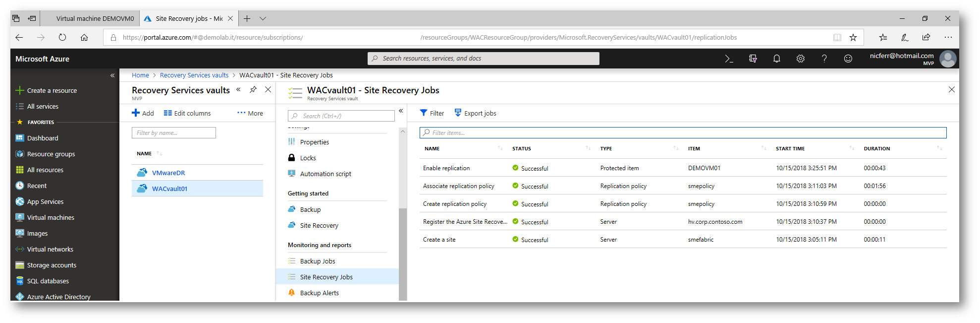Close the Recovery Services vaults blade
Screen dimensions: 980x323
click(268, 90)
